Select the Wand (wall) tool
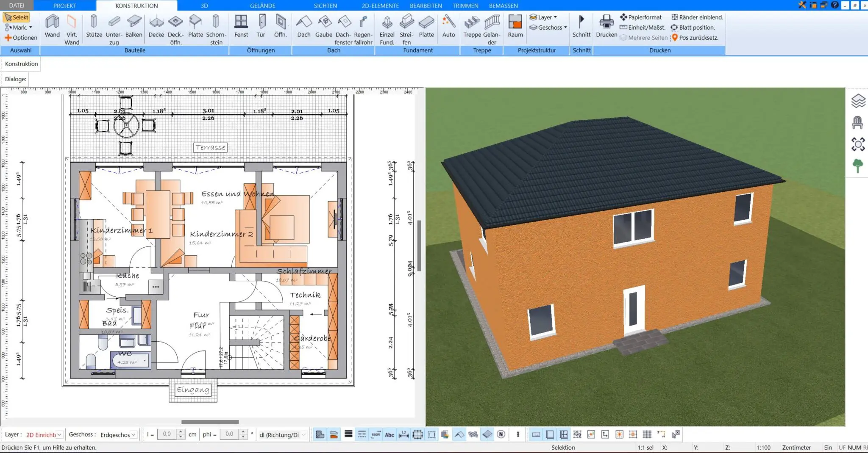Screen dimensions: 868x453 52,26
